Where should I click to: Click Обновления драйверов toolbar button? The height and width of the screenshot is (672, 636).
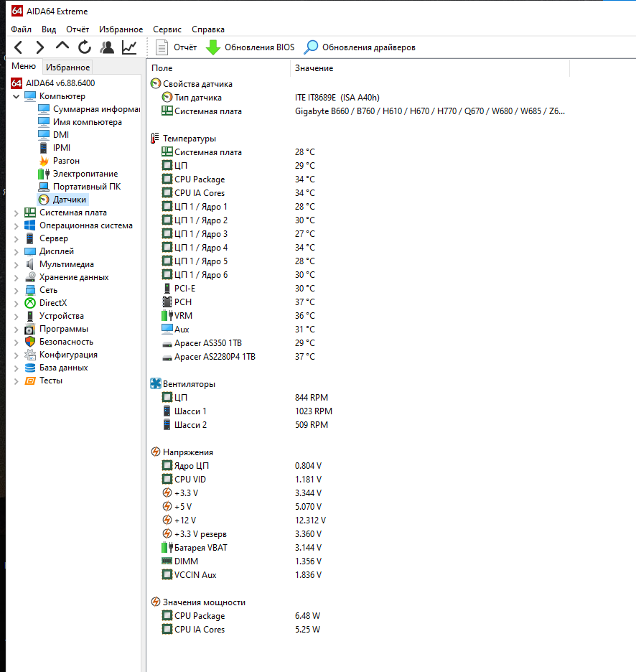coord(360,47)
